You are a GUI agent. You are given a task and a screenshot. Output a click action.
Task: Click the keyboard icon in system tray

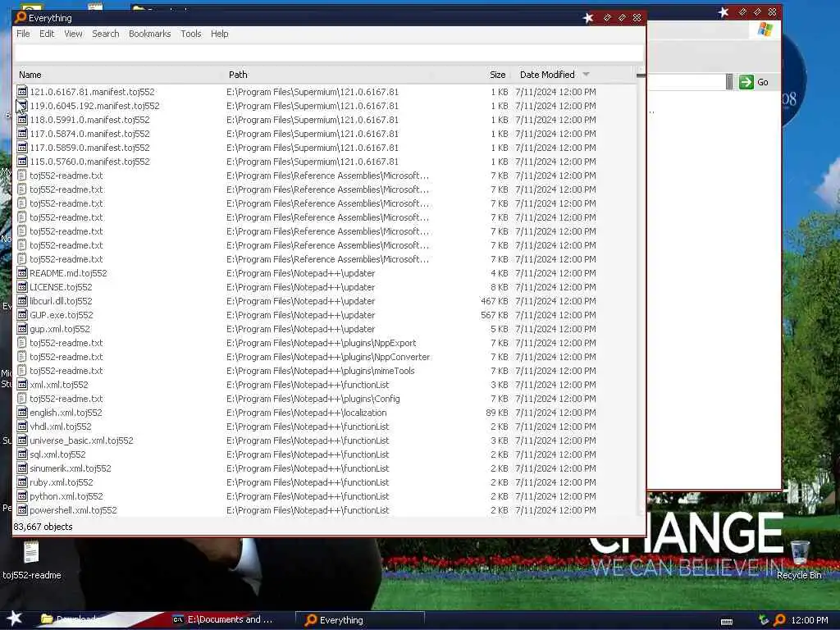pos(727,622)
